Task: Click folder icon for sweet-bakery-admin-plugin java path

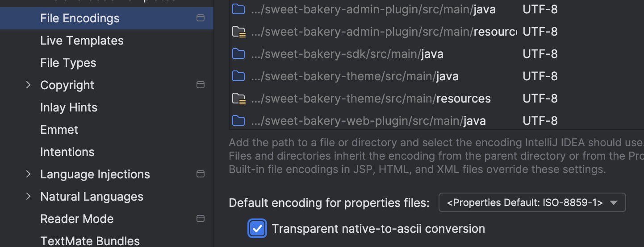Action: [238, 9]
